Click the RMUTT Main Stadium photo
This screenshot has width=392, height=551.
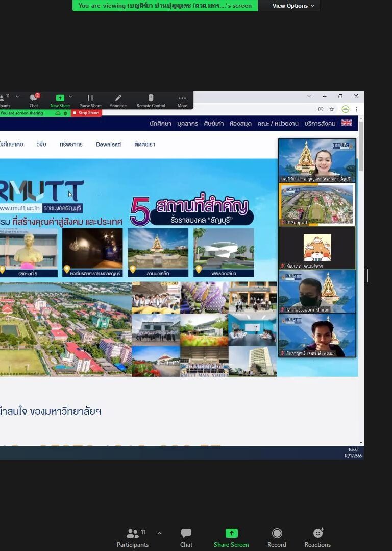[204, 362]
